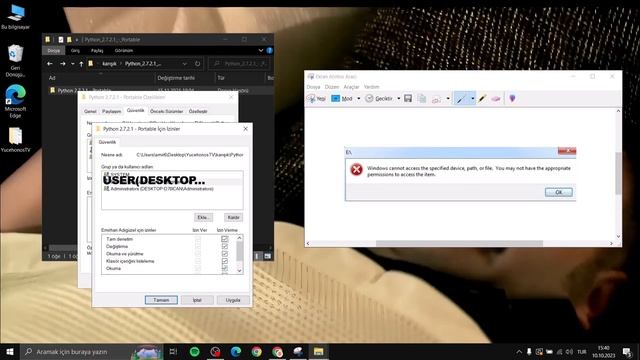Open the Paylaş tab in File Explorer
The image size is (640, 360).
[97, 51]
